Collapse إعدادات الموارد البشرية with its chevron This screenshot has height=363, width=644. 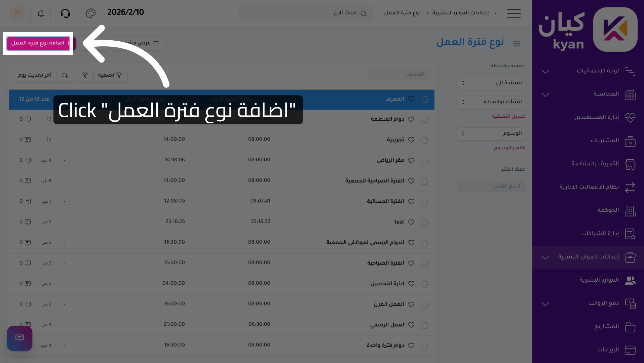pyautogui.click(x=545, y=258)
